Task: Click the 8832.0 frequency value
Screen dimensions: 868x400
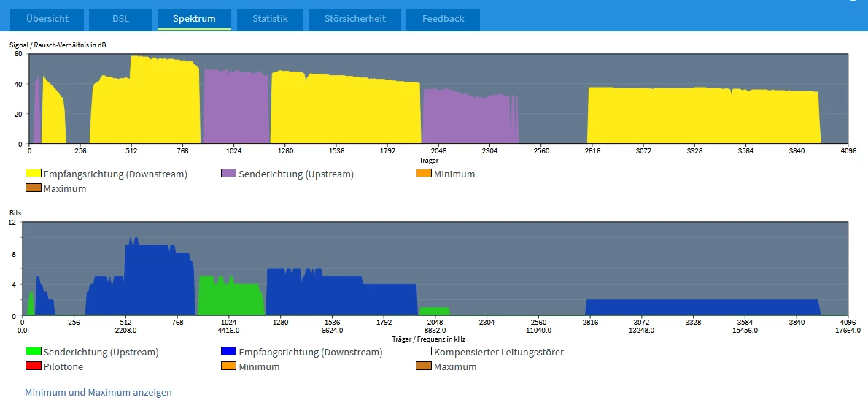Action: (x=435, y=330)
